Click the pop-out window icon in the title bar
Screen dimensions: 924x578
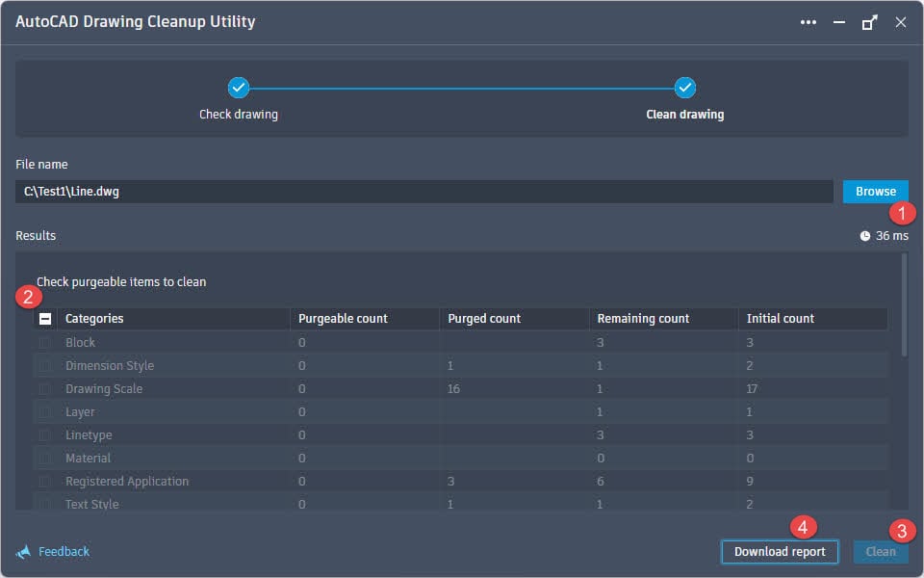(869, 21)
